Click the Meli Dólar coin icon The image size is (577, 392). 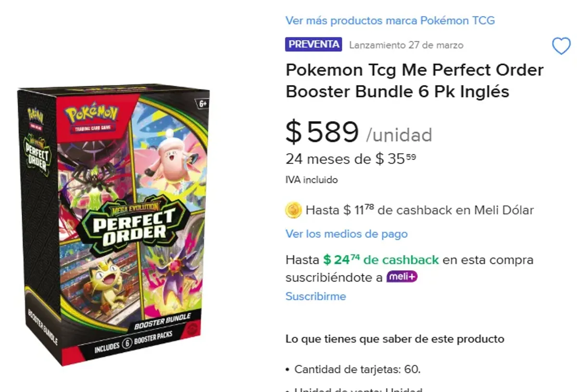(294, 210)
